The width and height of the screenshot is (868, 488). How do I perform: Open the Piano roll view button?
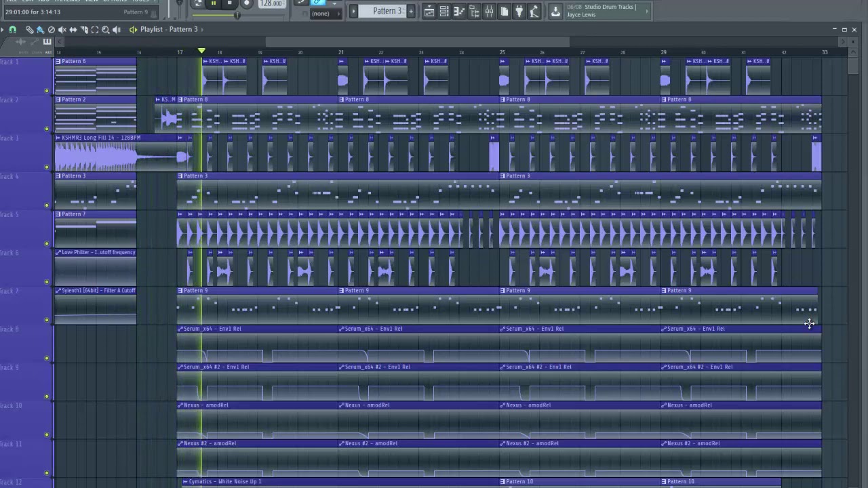[459, 11]
